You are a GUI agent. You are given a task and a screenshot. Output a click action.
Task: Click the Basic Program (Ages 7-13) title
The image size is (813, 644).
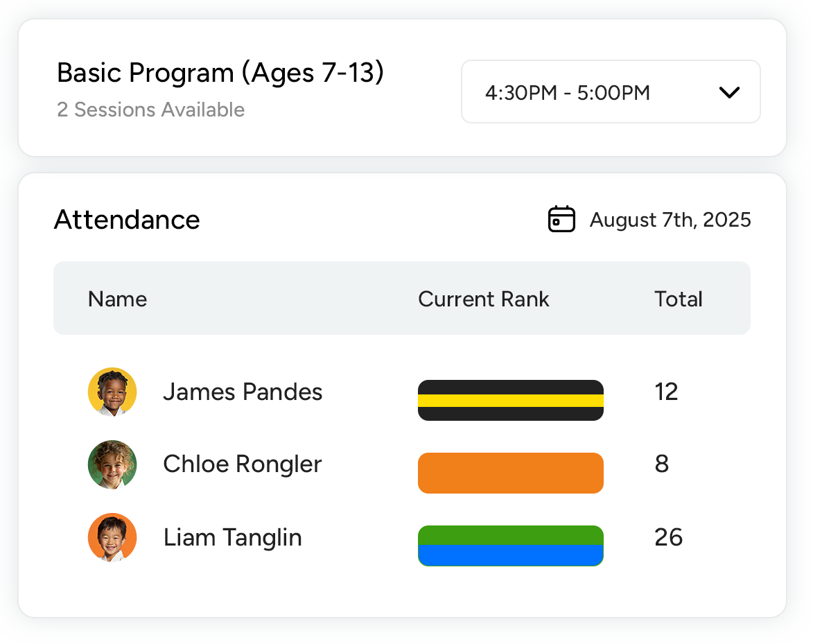click(220, 73)
